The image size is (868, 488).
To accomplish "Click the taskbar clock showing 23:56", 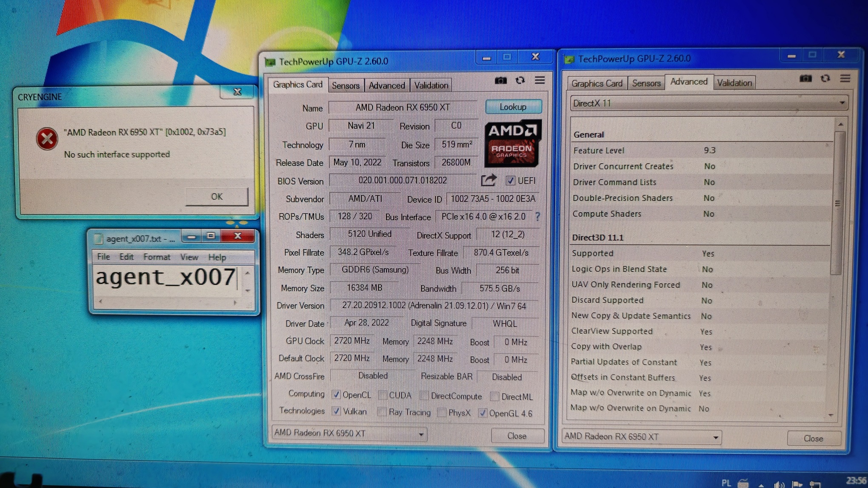I will click(x=856, y=481).
